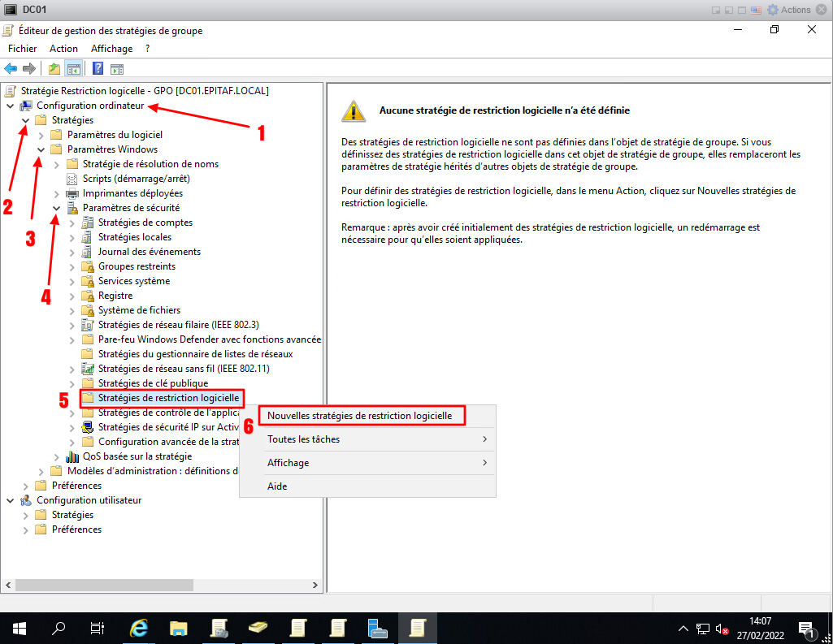
Task: Open Internet Explorer from the taskbar
Action: click(x=139, y=628)
